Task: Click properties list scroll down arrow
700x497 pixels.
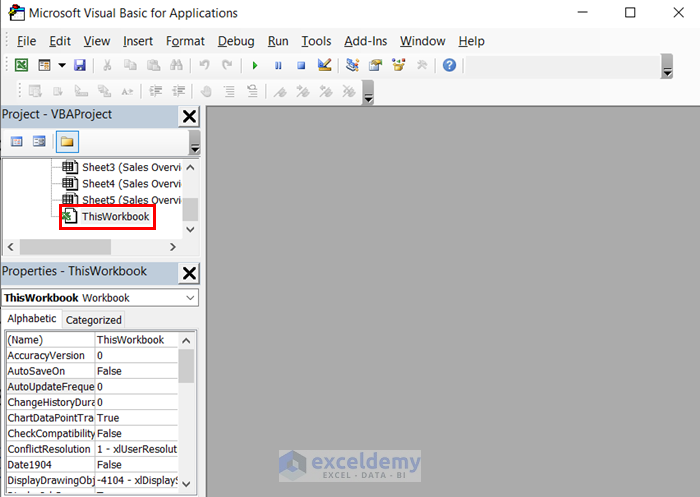Action: click(187, 484)
